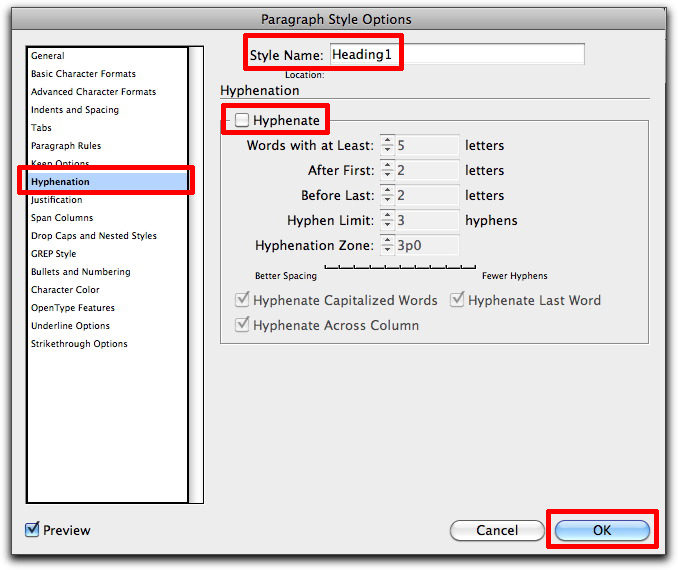Click the Before Last letters field
The height and width of the screenshot is (570, 678).
pos(427,195)
